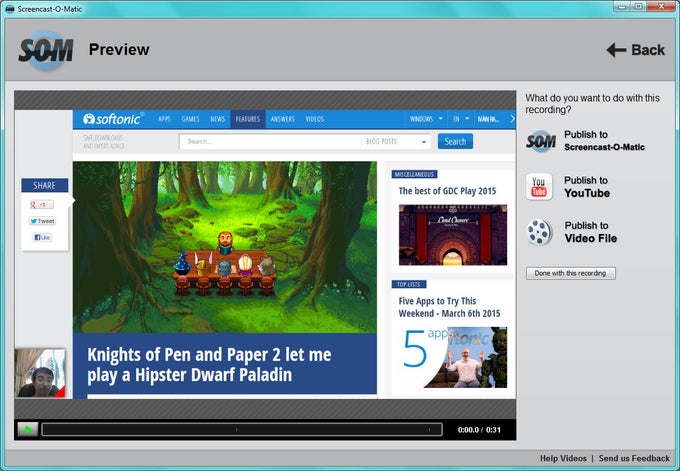Click the Google +1 share button
Image resolution: width=680 pixels, height=471 pixels.
click(42, 204)
